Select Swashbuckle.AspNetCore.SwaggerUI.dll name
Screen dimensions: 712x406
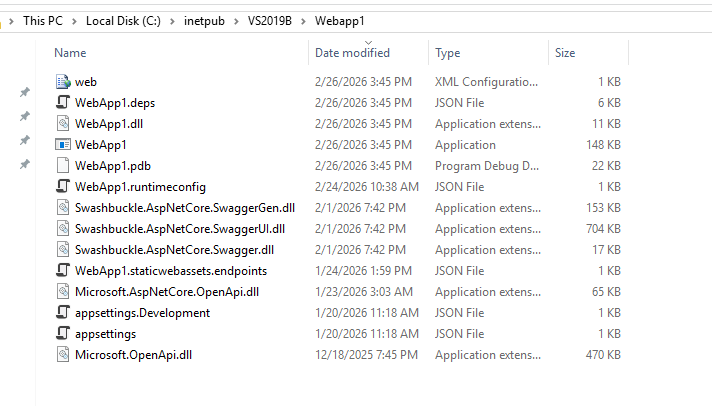tap(180, 228)
